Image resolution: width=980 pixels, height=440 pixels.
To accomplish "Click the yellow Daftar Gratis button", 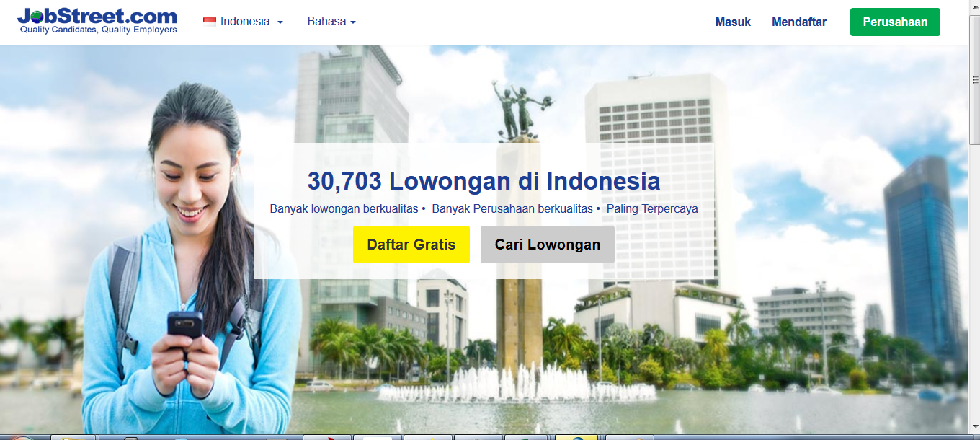I will (x=411, y=245).
